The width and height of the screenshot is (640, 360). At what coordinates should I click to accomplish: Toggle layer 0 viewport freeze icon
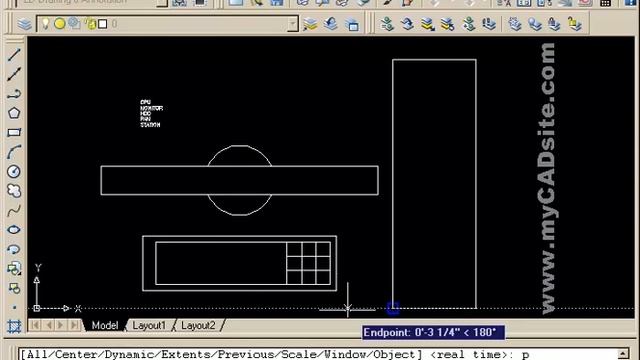coord(74,24)
